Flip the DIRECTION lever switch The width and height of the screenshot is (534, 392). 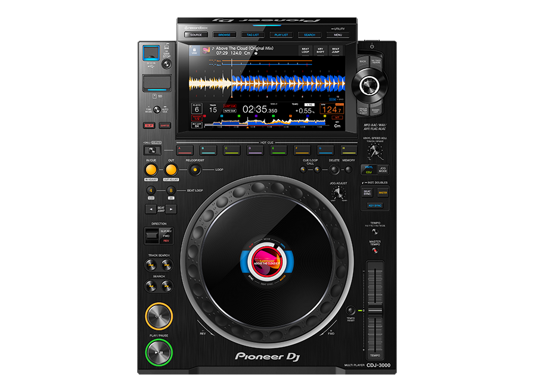tap(152, 235)
